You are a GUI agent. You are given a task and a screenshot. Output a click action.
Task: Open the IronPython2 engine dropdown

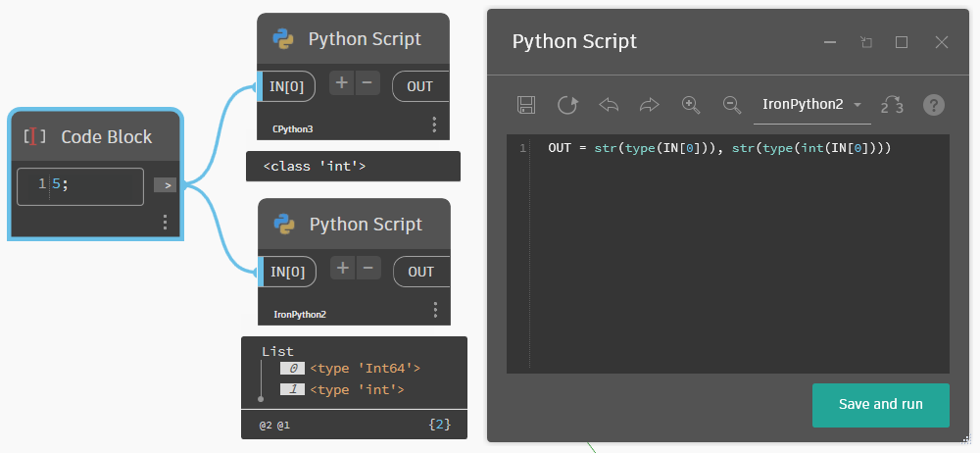coord(811,105)
